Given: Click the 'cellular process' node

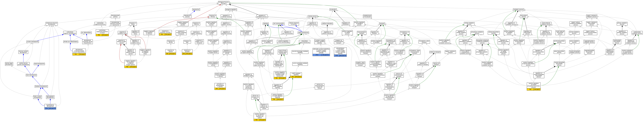Looking at the screenshot, I should 312,16.
